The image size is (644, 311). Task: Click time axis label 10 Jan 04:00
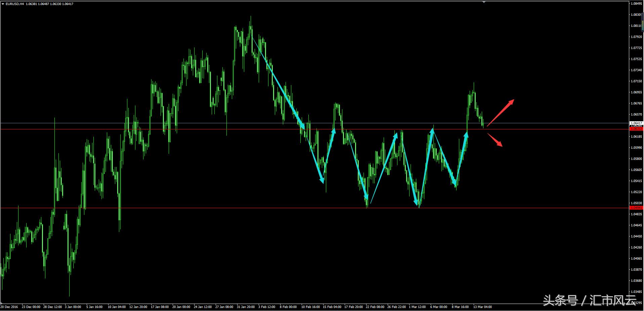(117, 307)
